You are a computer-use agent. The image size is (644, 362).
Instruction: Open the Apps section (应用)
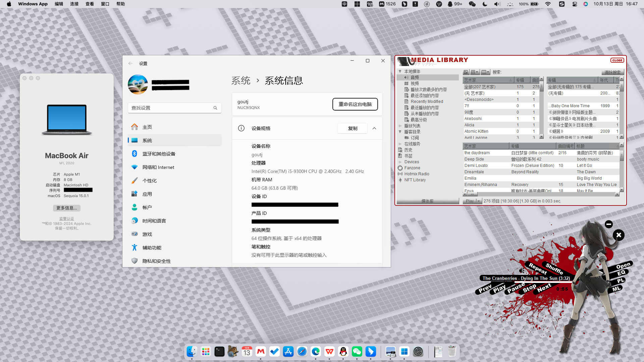point(174,194)
